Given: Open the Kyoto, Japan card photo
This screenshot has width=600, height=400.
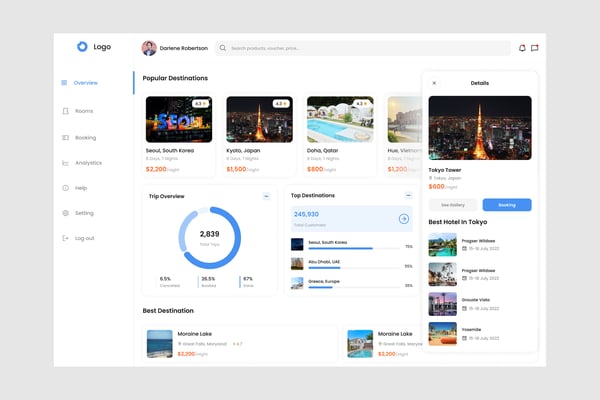Looking at the screenshot, I should [259, 119].
